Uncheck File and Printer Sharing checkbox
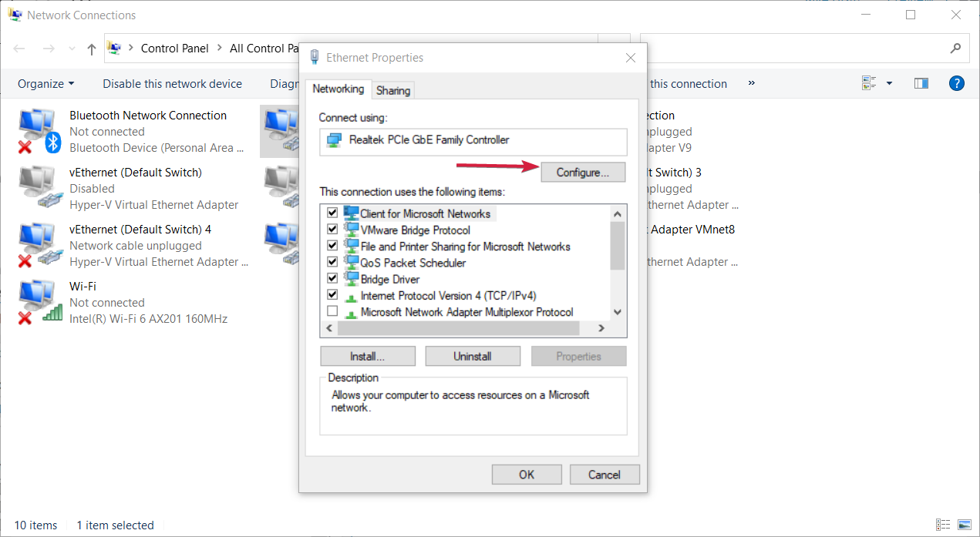 tap(332, 246)
